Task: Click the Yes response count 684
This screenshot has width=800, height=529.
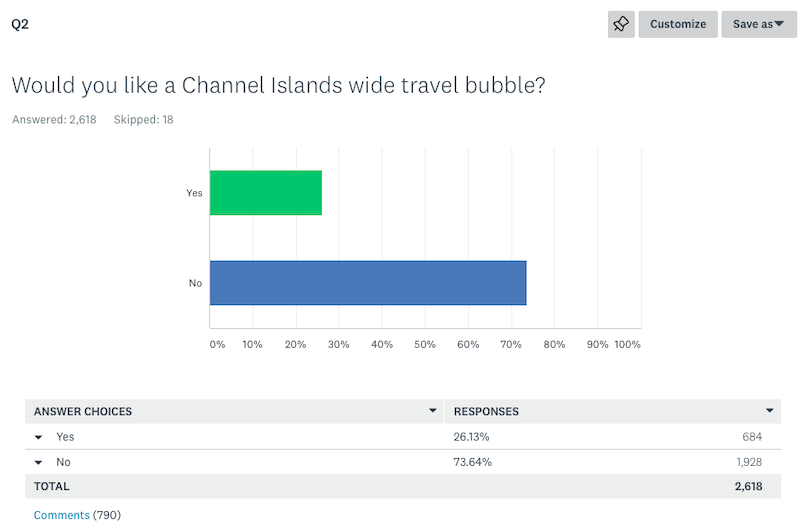Action: 752,437
